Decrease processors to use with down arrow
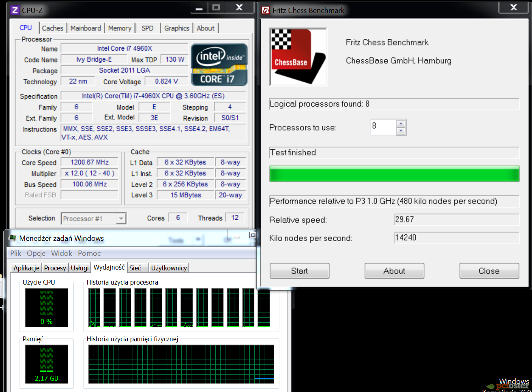The image size is (532, 392). 401,131
